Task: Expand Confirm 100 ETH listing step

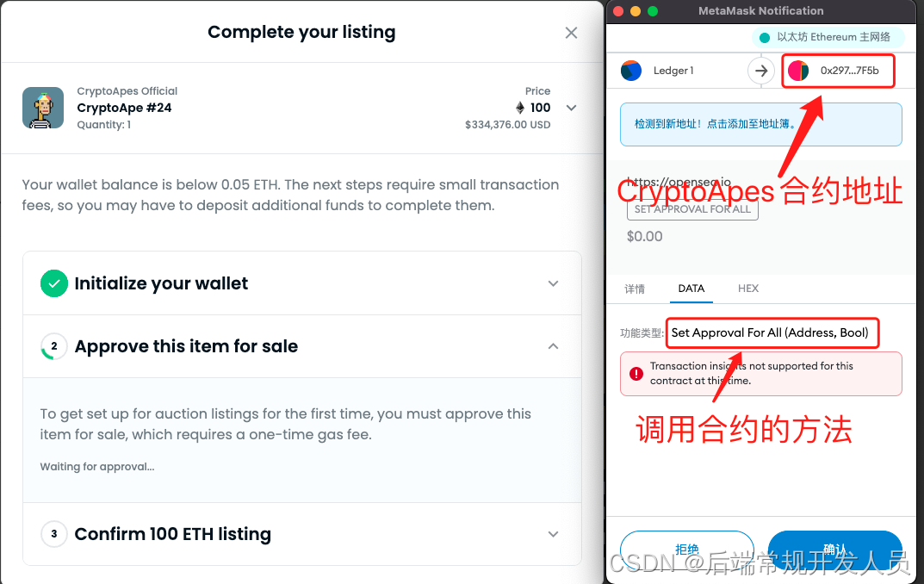Action: tap(553, 534)
